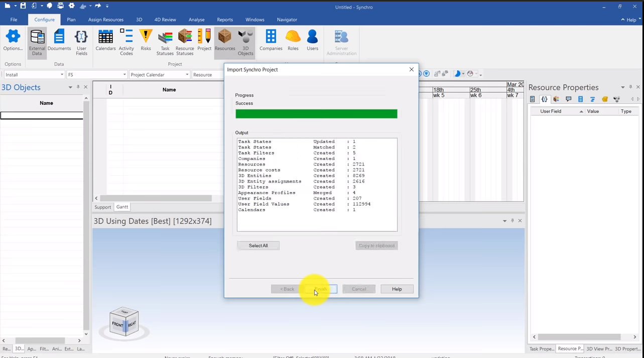Click the Redo arrow in quick access toolbar
Screen dimensions: 644x358
pos(98,6)
